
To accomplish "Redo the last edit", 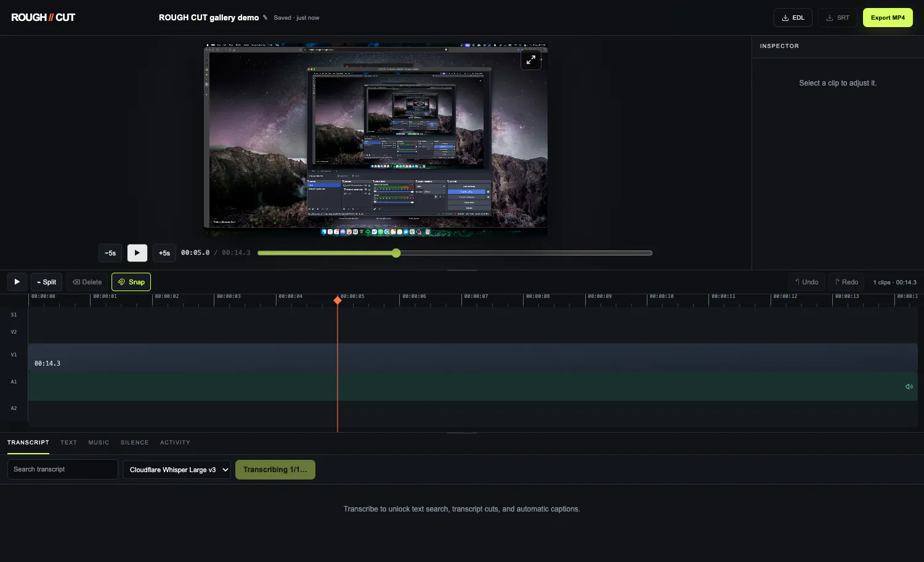I will [846, 282].
